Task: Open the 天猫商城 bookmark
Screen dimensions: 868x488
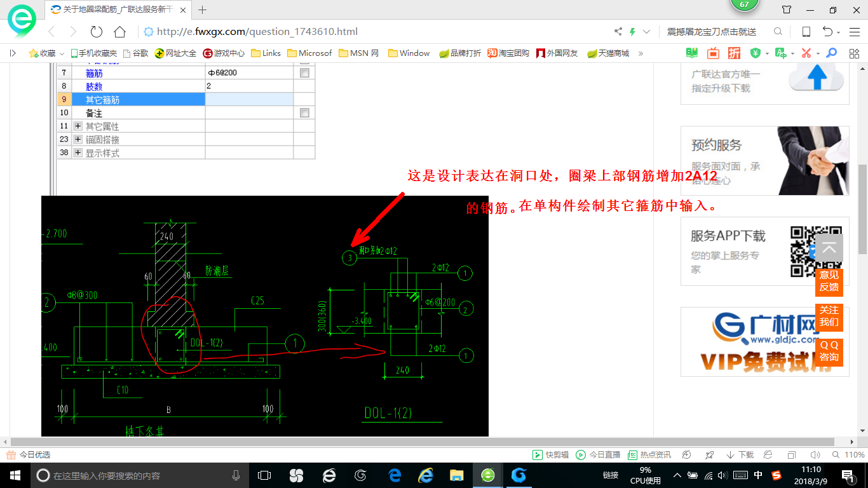Action: [x=608, y=53]
